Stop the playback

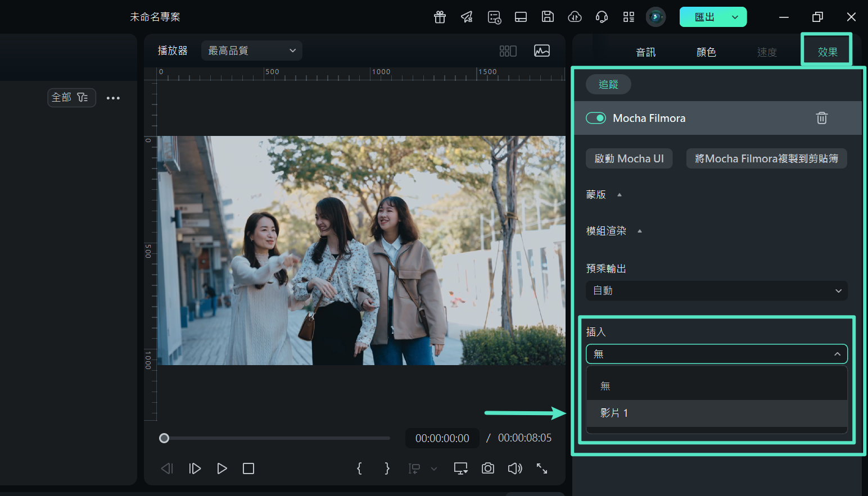pos(248,468)
